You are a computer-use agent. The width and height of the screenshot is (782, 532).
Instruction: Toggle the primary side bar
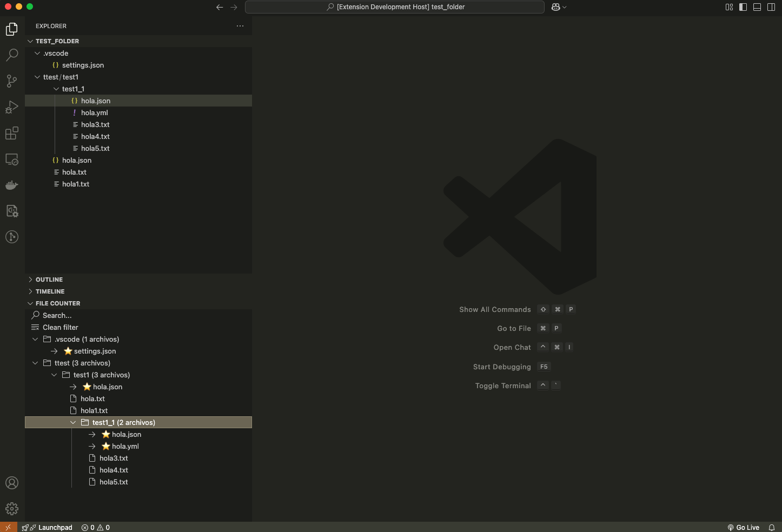point(743,7)
